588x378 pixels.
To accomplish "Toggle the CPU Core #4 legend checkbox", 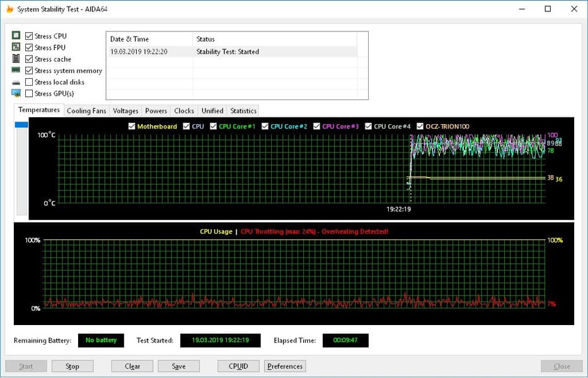I will pyautogui.click(x=368, y=127).
